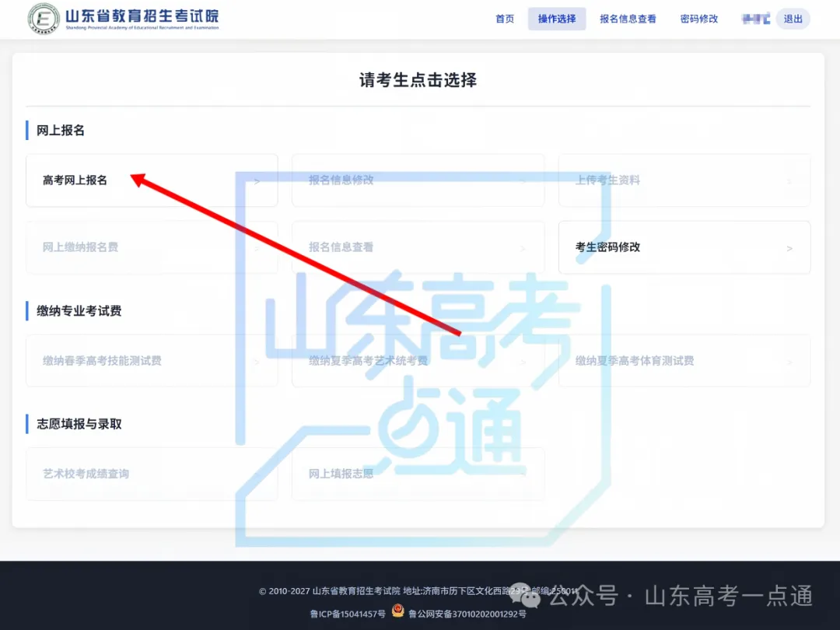
Task: Click the 缴纳专业考试费 section heading
Action: pos(79,310)
